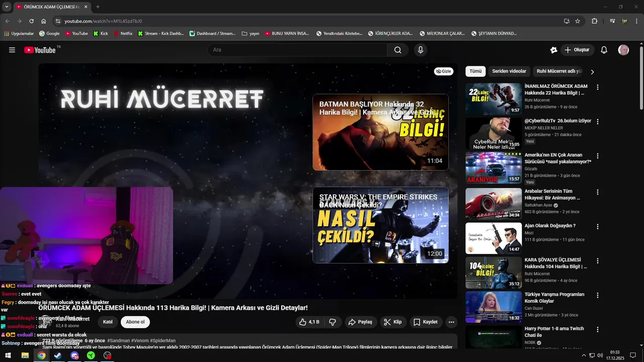
Task: Open the Uygulamalar apps shortcut
Action: [x=19, y=34]
